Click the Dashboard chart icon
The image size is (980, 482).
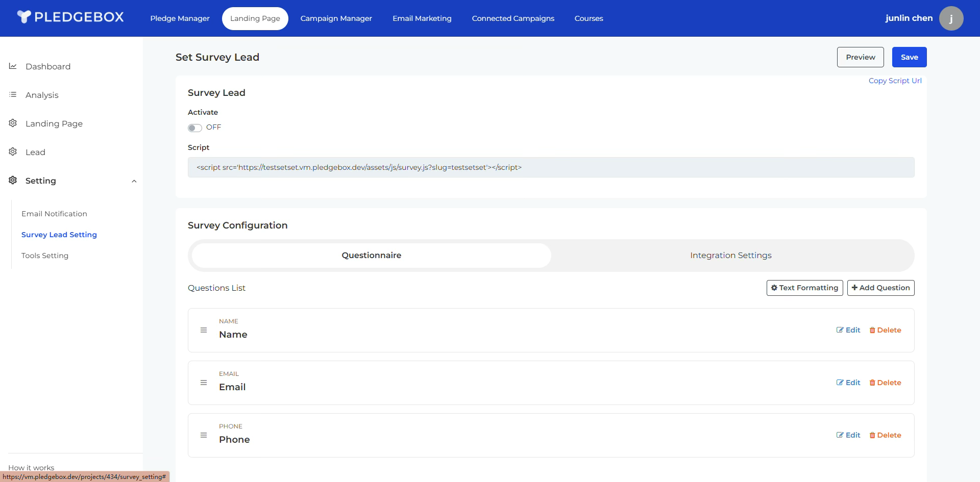tap(13, 66)
